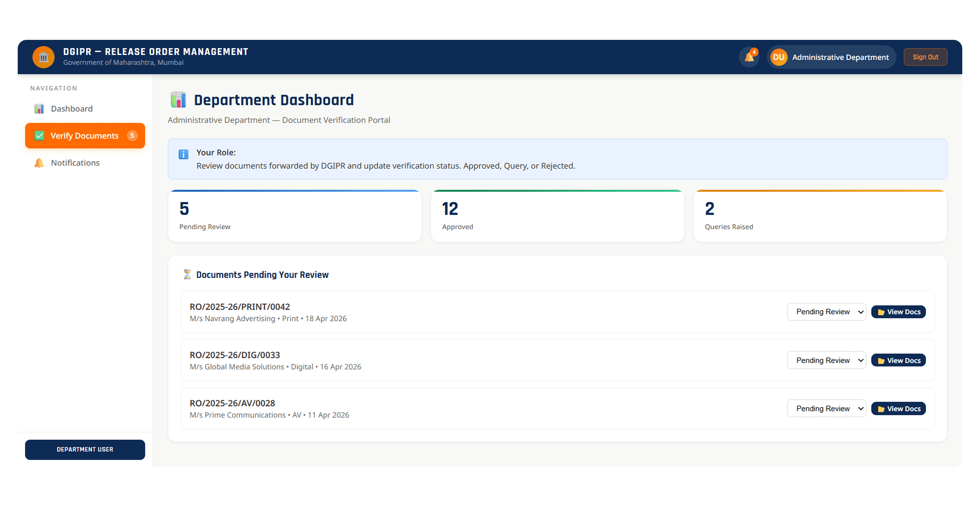Click the RO/2025-26/DIG/0033 order number

pos(235,355)
